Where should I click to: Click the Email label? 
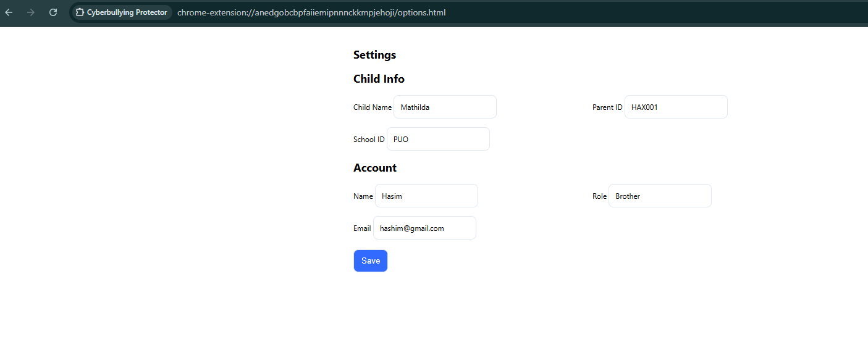362,228
